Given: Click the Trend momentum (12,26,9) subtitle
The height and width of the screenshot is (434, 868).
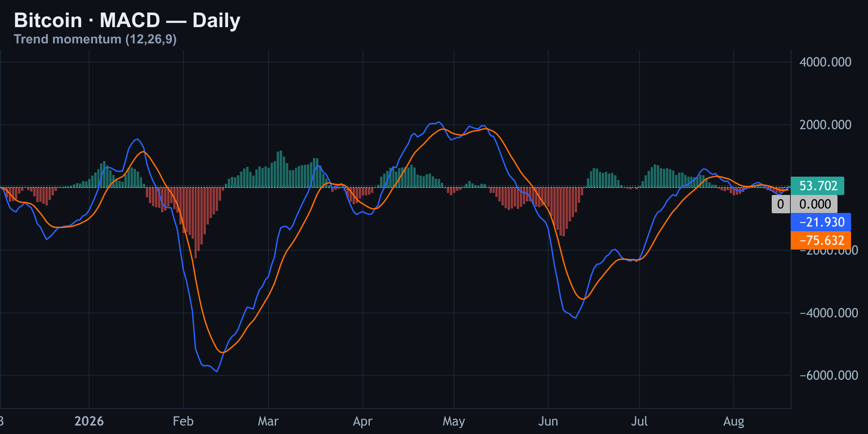Looking at the screenshot, I should click(x=95, y=39).
